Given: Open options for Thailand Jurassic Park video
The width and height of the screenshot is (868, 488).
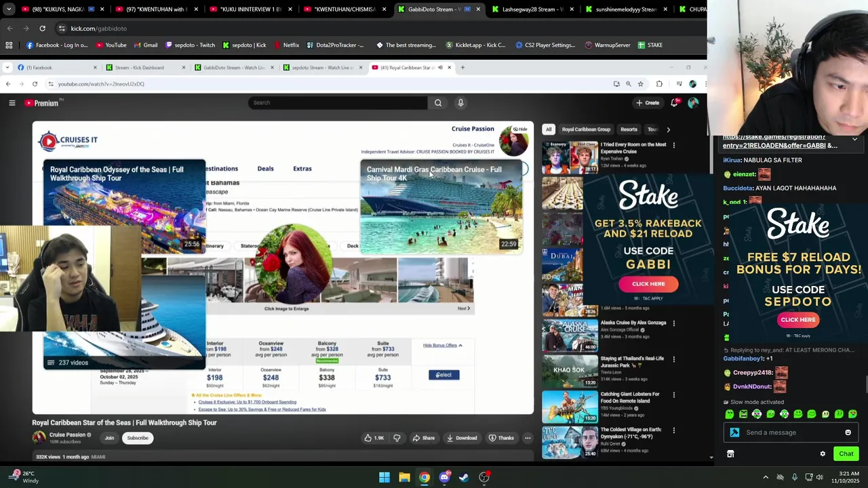Looking at the screenshot, I should pos(673,359).
